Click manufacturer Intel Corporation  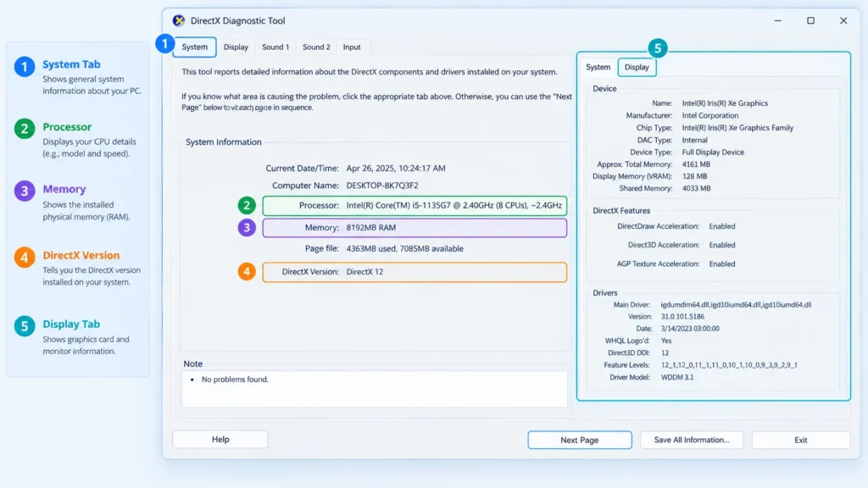710,115
